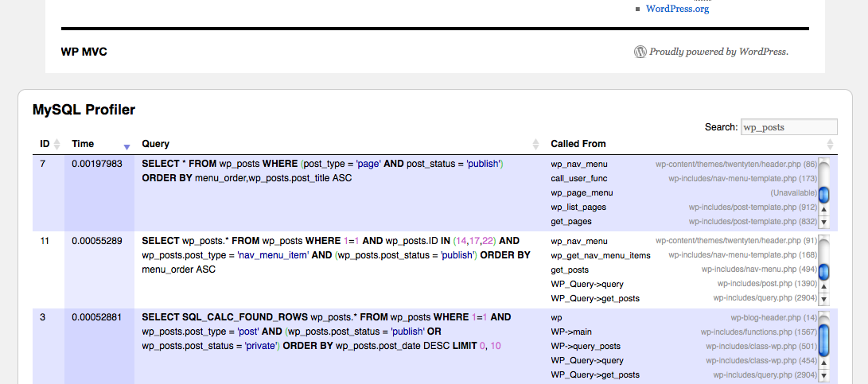Click file path 'header.php (91)'

(x=736, y=241)
